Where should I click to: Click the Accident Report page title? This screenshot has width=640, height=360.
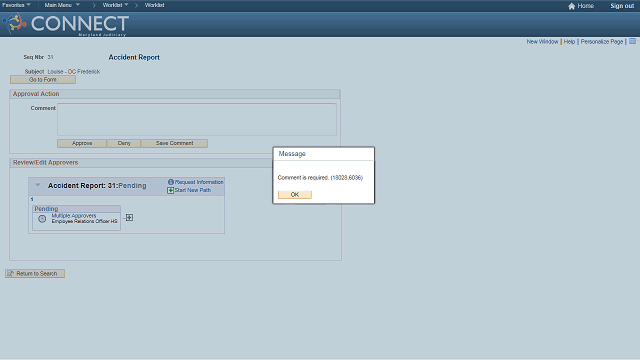134,58
